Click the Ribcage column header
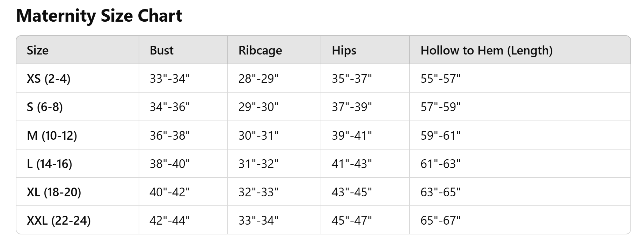 click(x=260, y=50)
